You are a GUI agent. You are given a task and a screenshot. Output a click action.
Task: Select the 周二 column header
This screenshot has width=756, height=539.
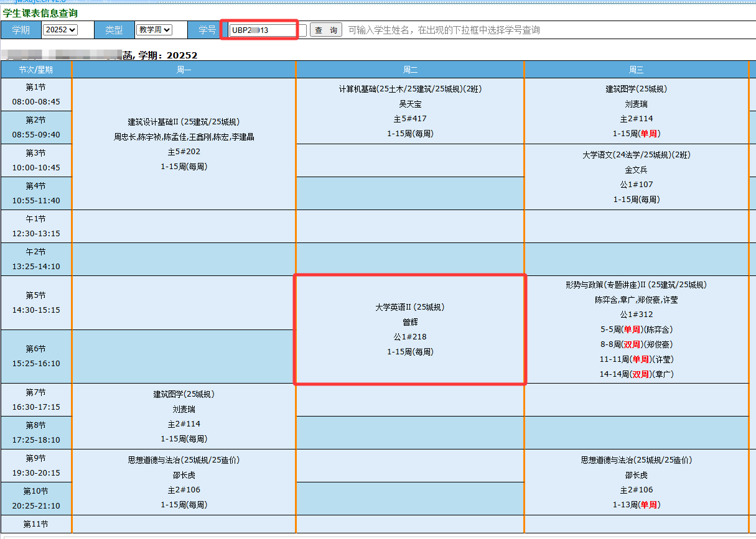coord(410,70)
